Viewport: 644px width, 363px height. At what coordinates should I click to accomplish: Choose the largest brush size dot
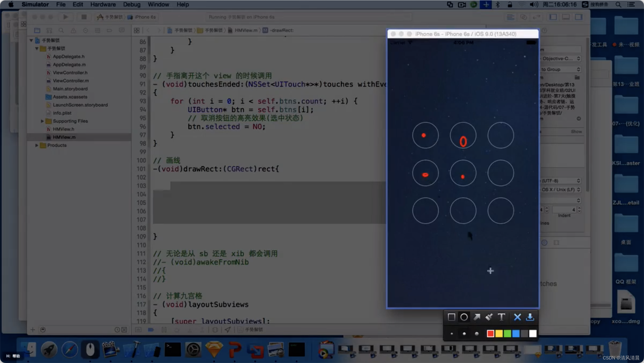pos(477,334)
